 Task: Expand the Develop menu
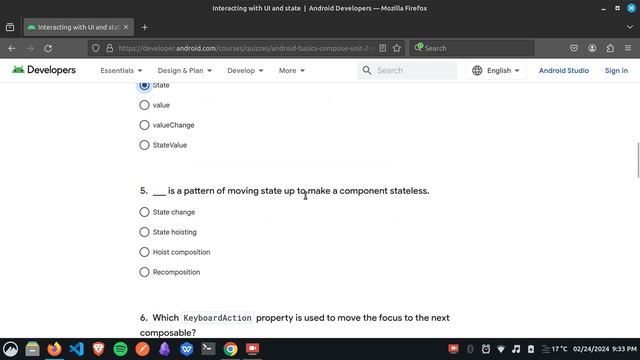[x=245, y=71]
